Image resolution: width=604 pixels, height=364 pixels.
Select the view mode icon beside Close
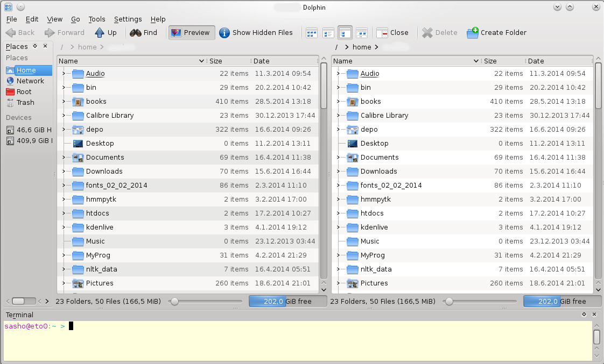361,33
